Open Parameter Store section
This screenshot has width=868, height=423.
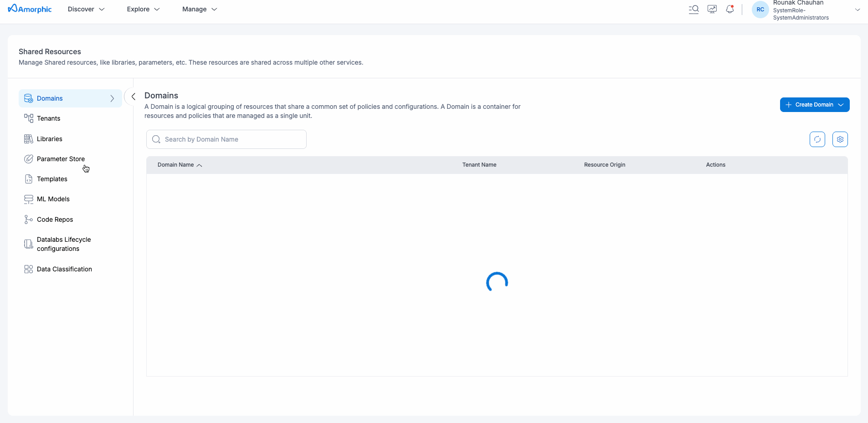[61, 159]
